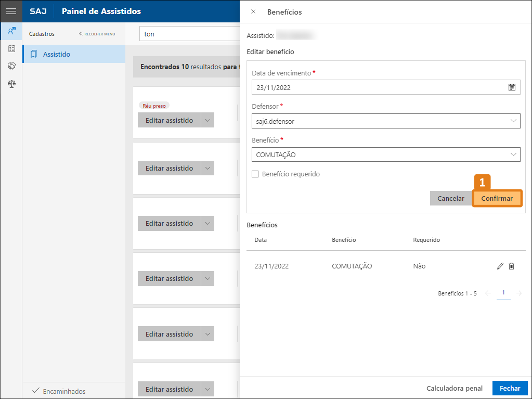Open calendar picker for Data de vencimento
This screenshot has width=532, height=399.
[x=512, y=87]
